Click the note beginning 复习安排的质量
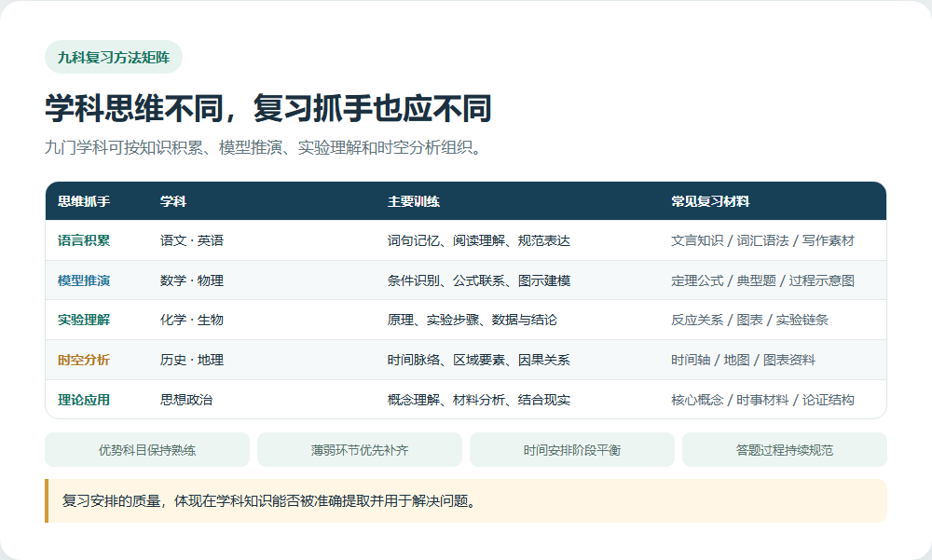 click(466, 501)
